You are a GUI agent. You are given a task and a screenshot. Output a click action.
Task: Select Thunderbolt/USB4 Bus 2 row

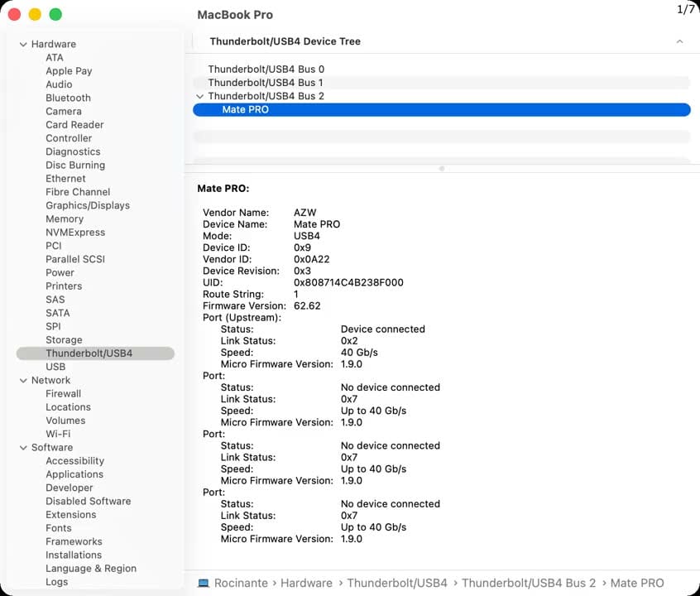(x=442, y=96)
